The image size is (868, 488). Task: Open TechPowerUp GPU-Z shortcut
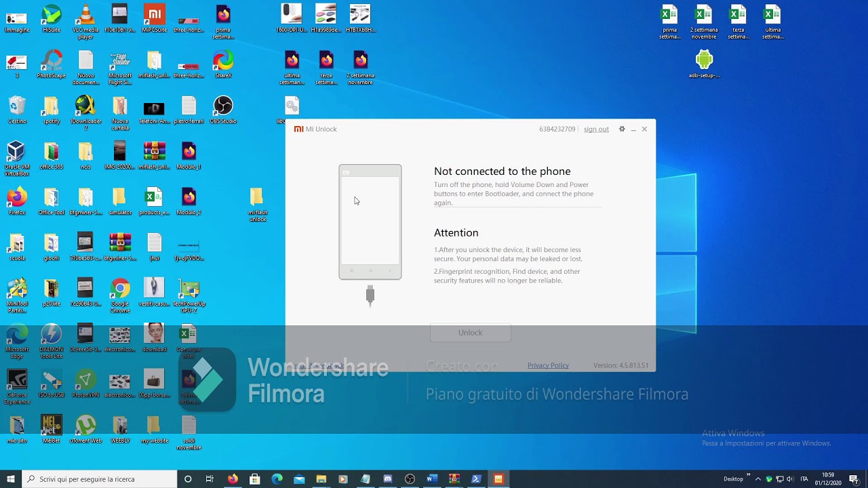[189, 296]
